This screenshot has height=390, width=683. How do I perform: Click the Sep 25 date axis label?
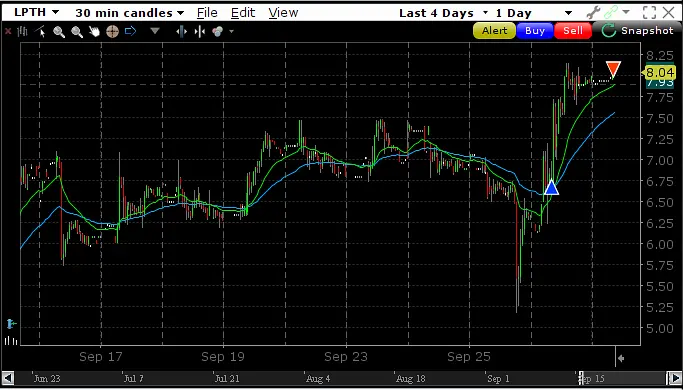(469, 357)
